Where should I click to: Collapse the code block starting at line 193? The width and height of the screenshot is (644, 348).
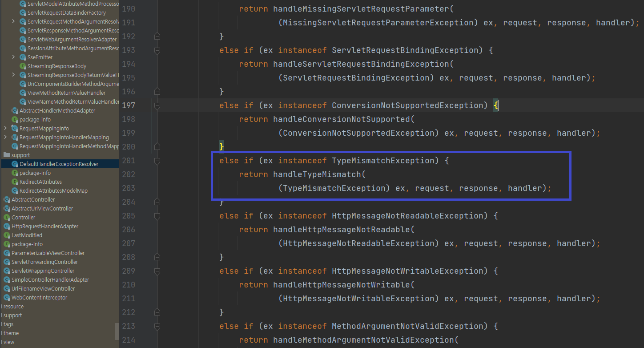click(x=157, y=50)
